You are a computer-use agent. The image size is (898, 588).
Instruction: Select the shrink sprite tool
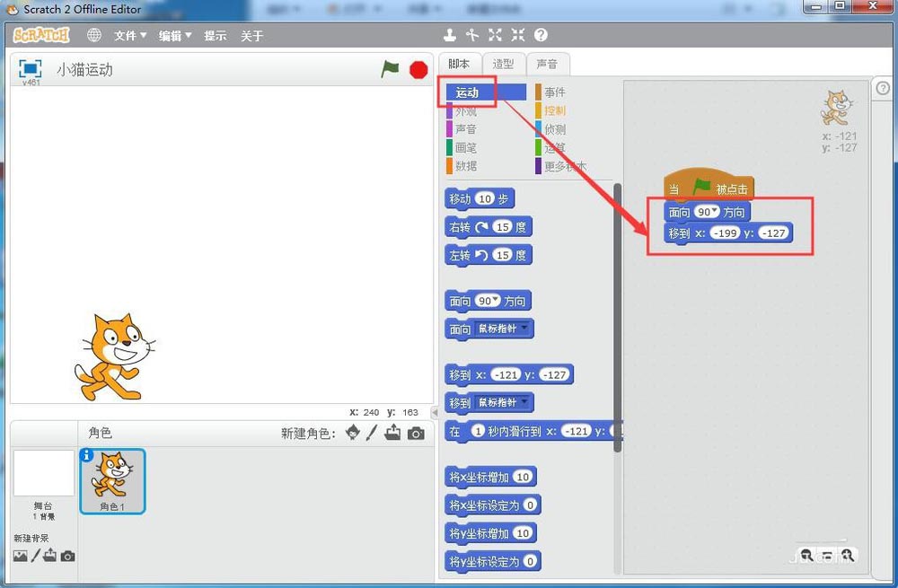click(516, 35)
